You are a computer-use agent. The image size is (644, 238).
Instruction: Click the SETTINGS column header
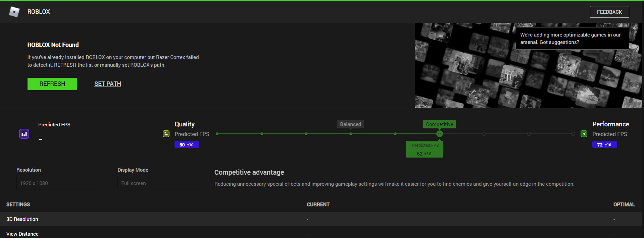coord(18,204)
